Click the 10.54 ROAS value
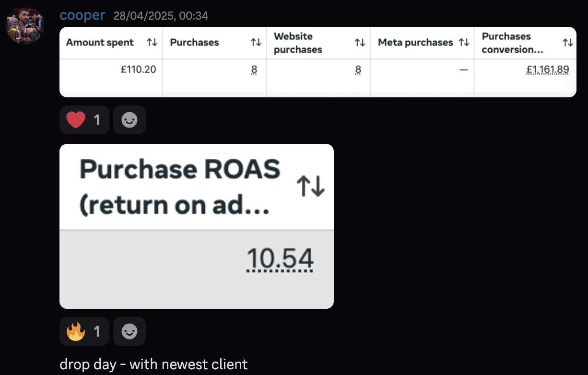 [280, 259]
